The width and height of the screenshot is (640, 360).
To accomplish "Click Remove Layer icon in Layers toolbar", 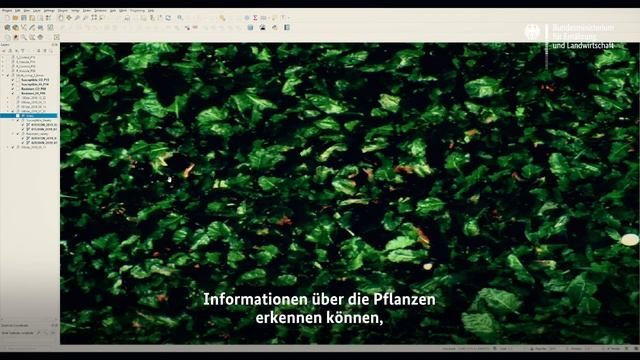I will point(51,51).
